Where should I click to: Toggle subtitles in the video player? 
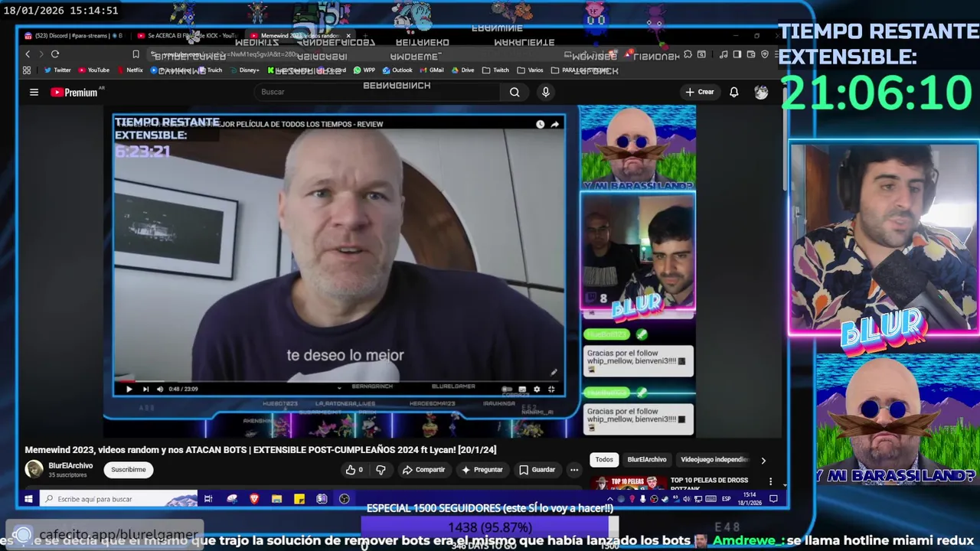[522, 389]
